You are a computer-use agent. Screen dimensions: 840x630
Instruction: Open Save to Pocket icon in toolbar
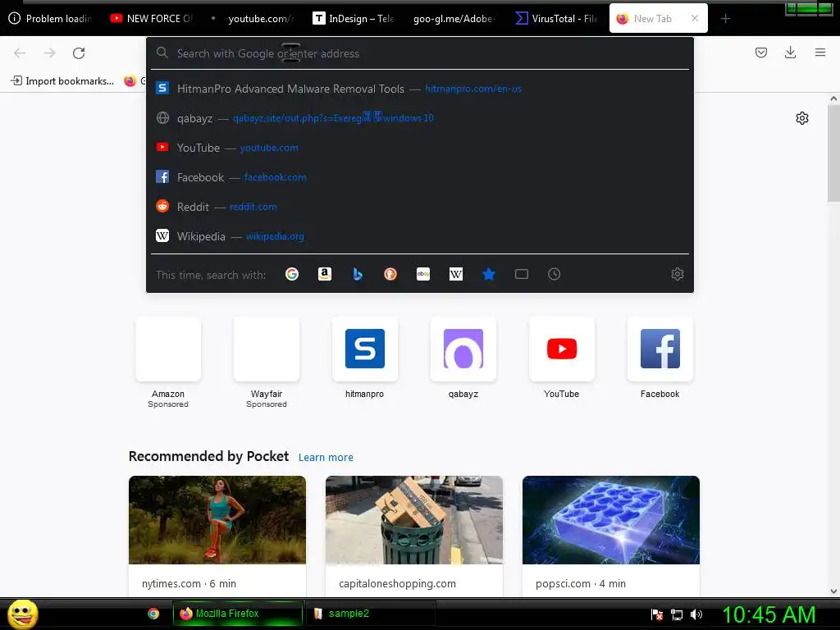click(x=761, y=52)
